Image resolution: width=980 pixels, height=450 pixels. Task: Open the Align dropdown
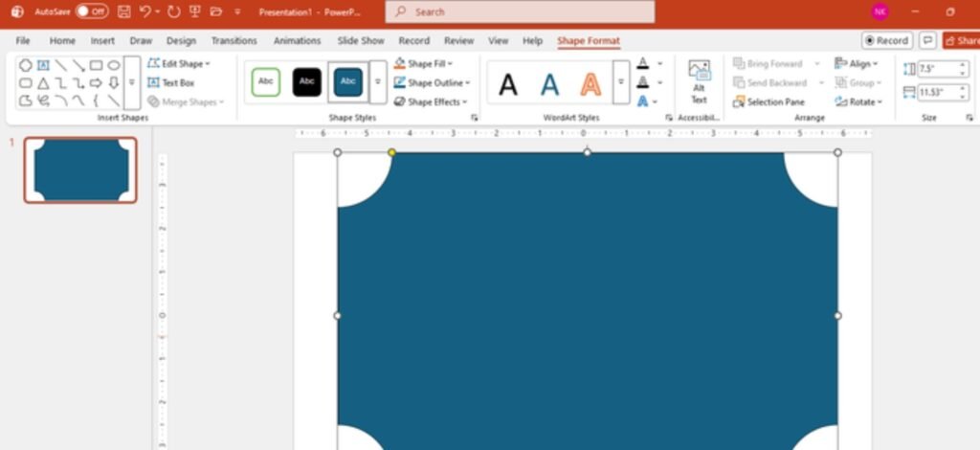click(x=856, y=64)
